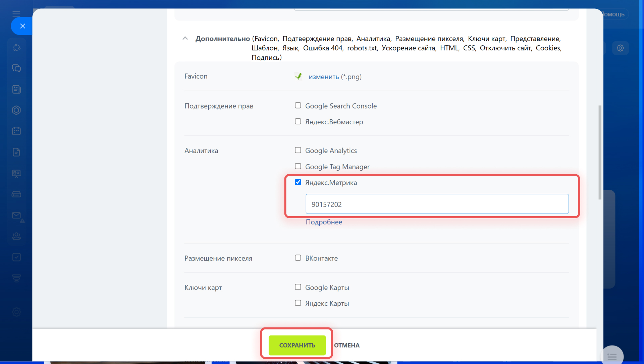Screen dimensions: 644x364
Task: Click the green favicon image
Action: coord(298,76)
